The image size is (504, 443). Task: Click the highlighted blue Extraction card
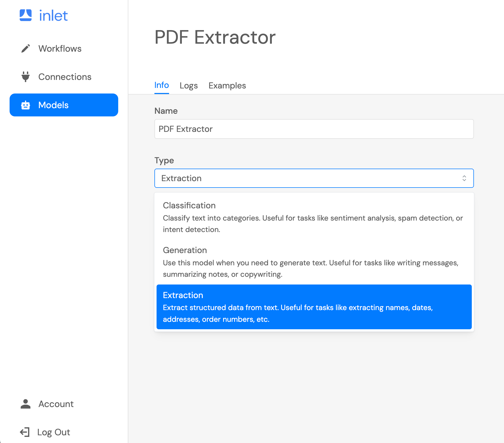tap(314, 307)
